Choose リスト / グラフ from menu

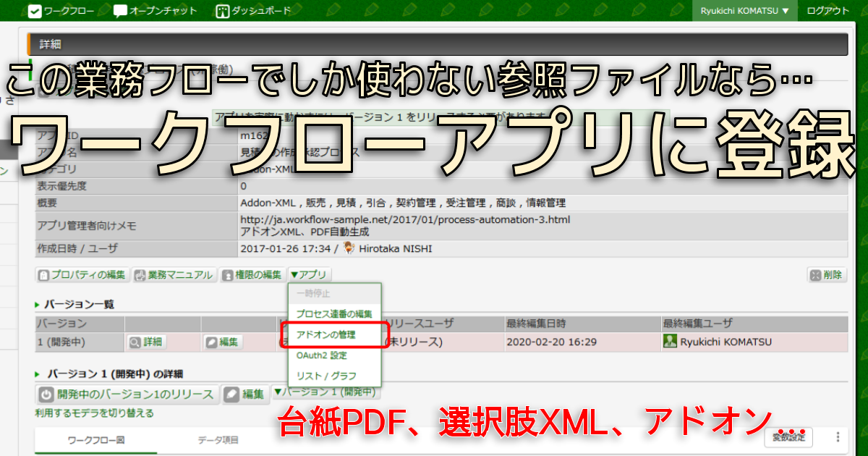(x=334, y=376)
